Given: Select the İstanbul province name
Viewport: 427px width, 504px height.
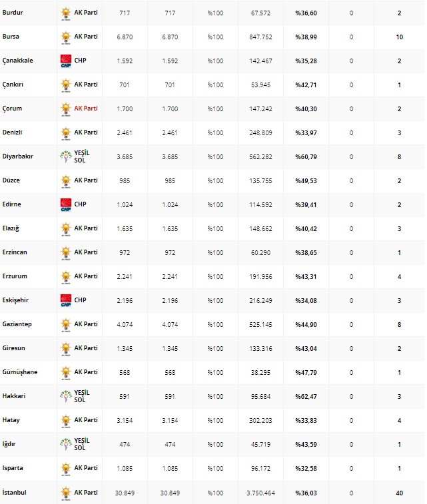Looking at the screenshot, I should point(16,492).
